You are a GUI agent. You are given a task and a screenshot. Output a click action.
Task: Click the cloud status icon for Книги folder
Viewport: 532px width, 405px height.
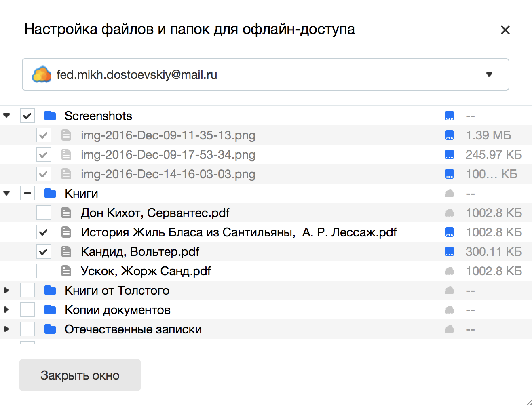449,194
